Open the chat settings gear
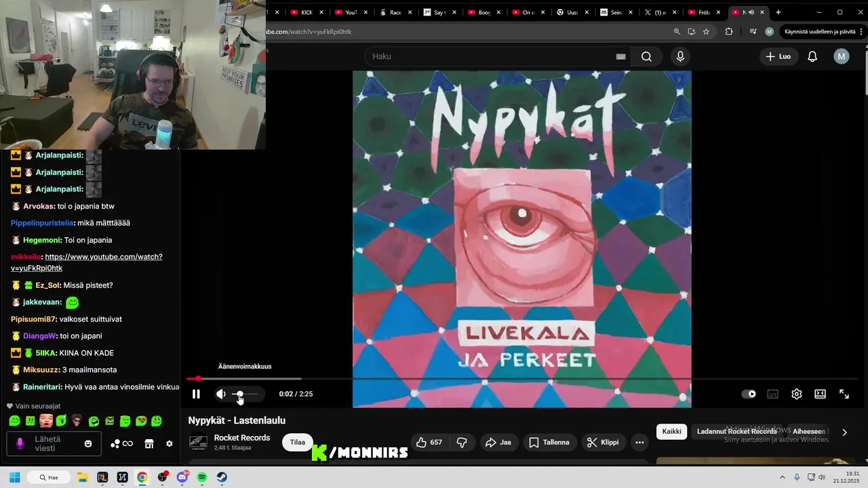 pyautogui.click(x=170, y=444)
